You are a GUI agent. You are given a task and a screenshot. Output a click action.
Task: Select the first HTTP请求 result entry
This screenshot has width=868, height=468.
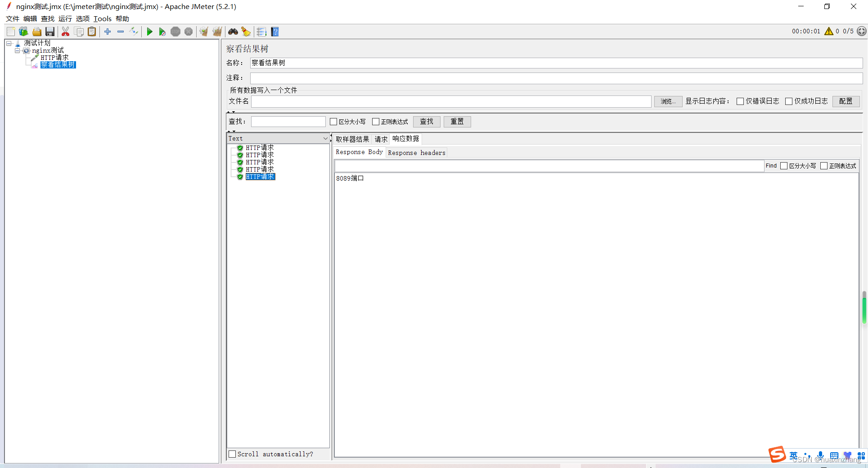pyautogui.click(x=260, y=148)
